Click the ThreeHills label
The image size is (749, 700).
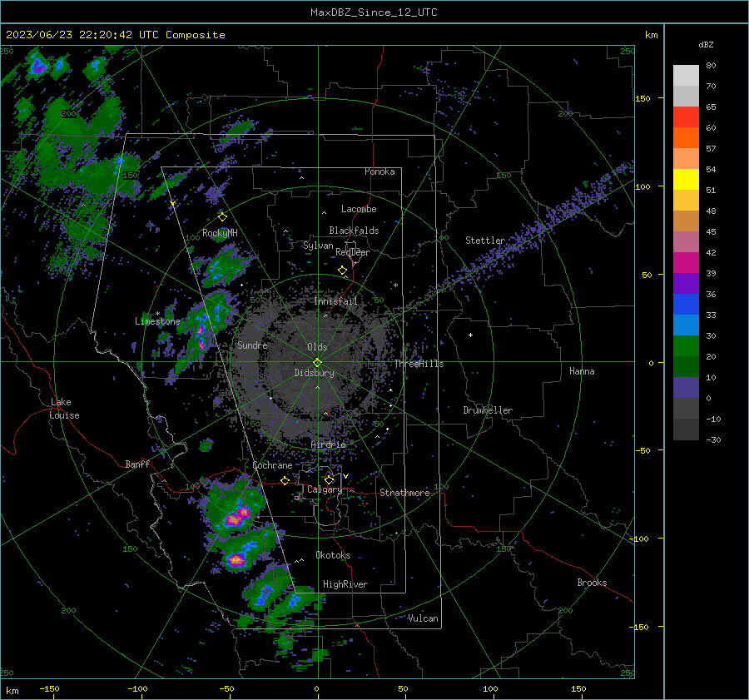[x=419, y=364]
